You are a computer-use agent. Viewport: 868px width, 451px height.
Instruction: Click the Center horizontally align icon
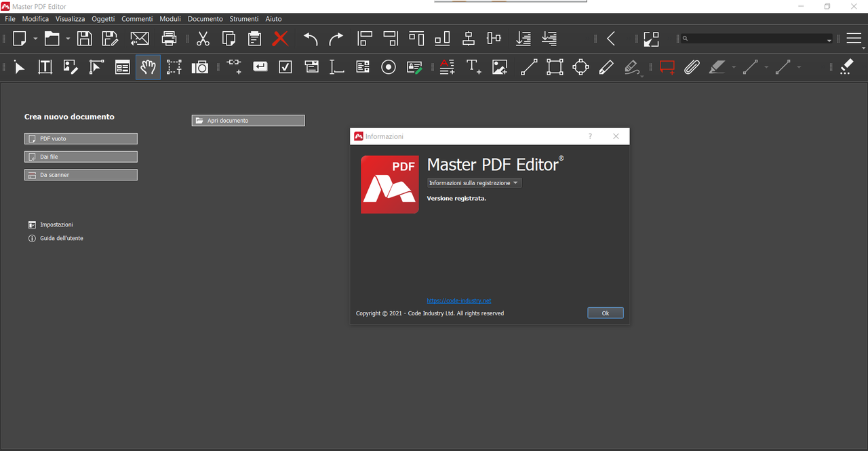468,39
